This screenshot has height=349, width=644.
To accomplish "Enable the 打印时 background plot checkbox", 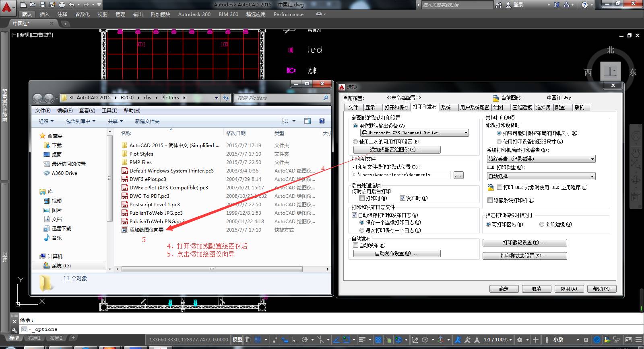I will coord(362,198).
